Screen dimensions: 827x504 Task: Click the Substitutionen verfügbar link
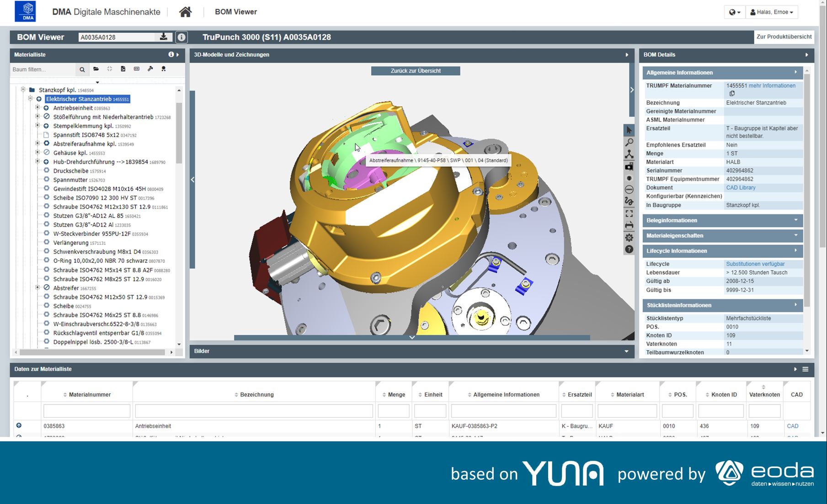pos(755,264)
